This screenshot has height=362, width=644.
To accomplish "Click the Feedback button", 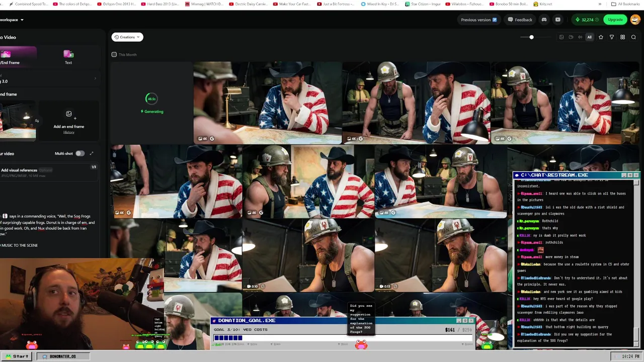I will point(520,20).
